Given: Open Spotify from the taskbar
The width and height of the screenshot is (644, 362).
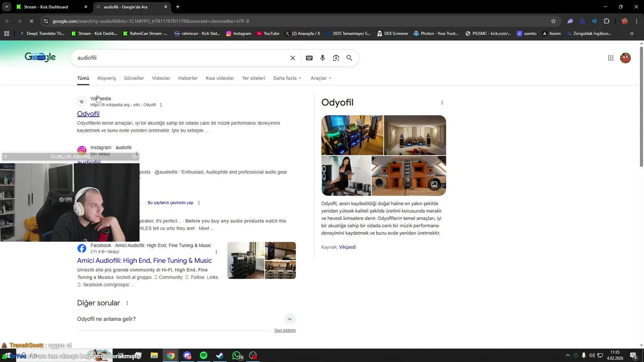Looking at the screenshot, I should click(203, 355).
